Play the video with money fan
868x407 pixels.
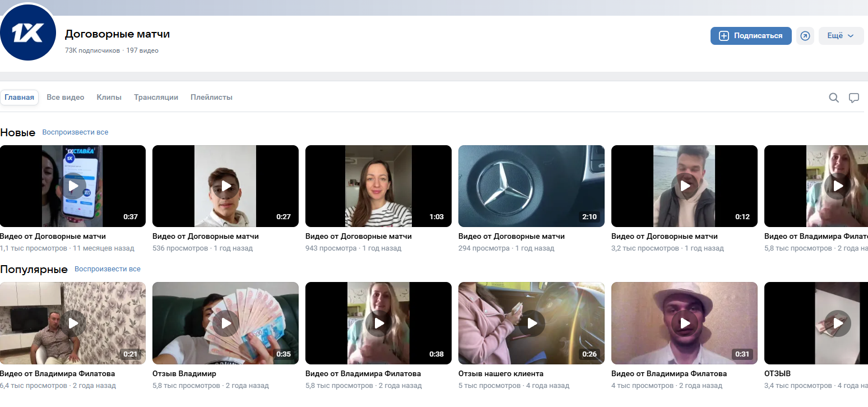click(x=225, y=323)
